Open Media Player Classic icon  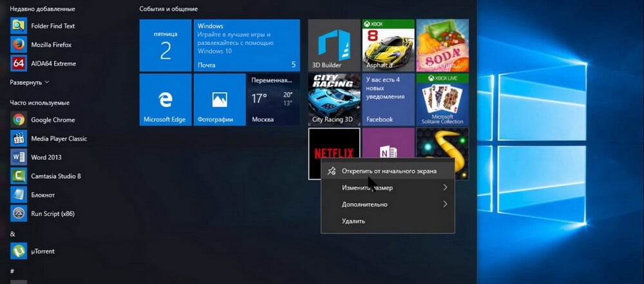[19, 138]
